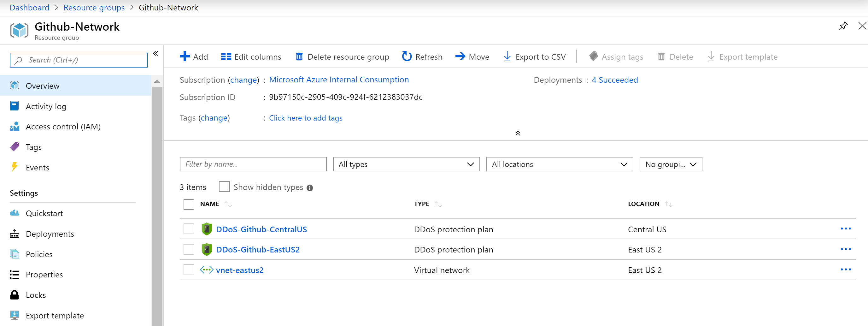Toggle Show hidden types checkbox
The width and height of the screenshot is (868, 326).
click(224, 187)
